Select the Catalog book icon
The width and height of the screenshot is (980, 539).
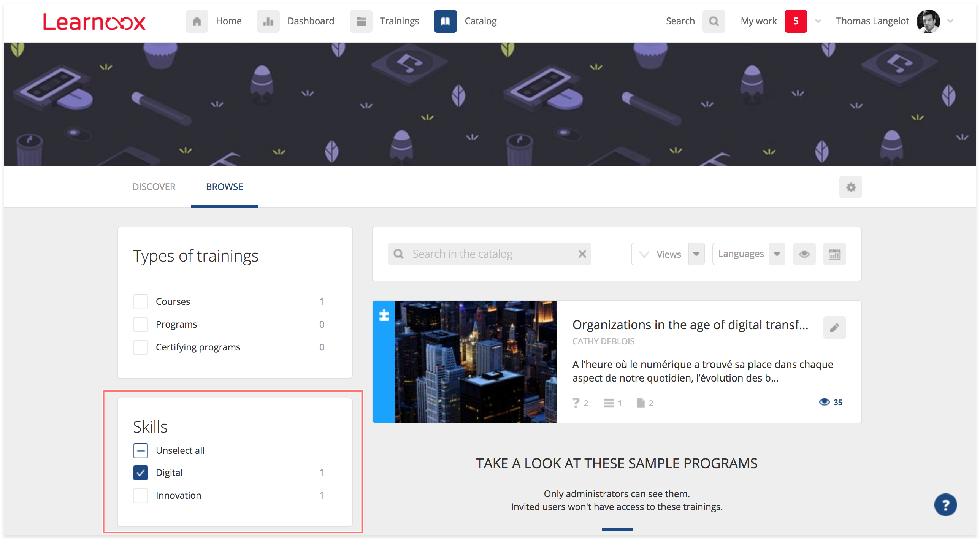tap(445, 21)
